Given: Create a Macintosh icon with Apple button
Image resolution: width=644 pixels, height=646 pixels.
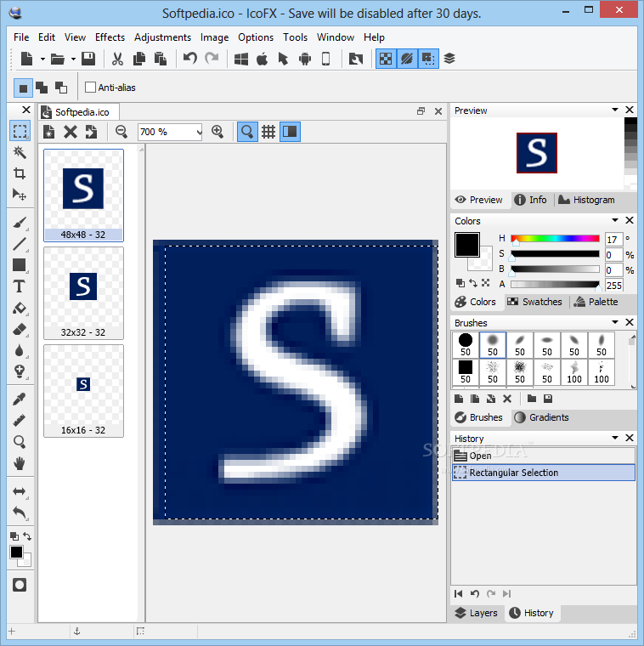Looking at the screenshot, I should (263, 59).
